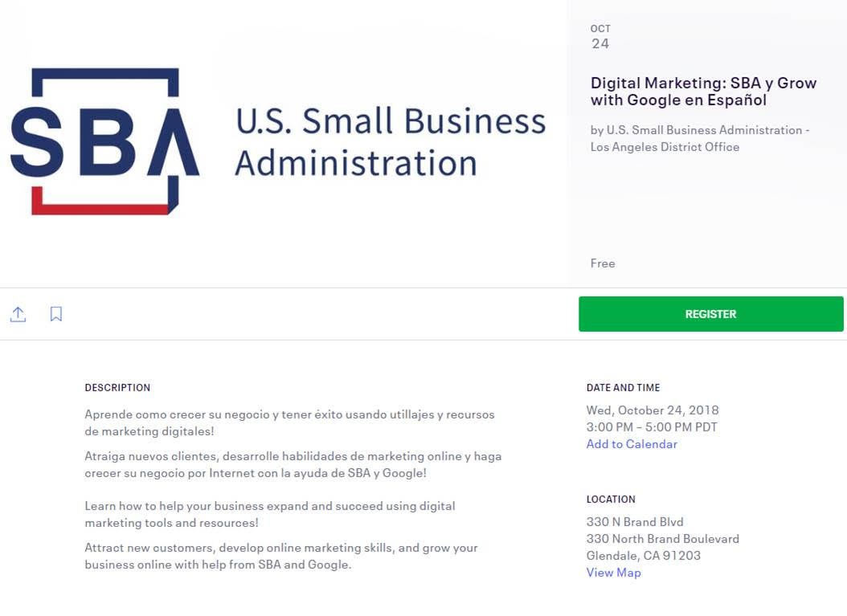
Task: Click the Free price label
Action: pos(603,263)
